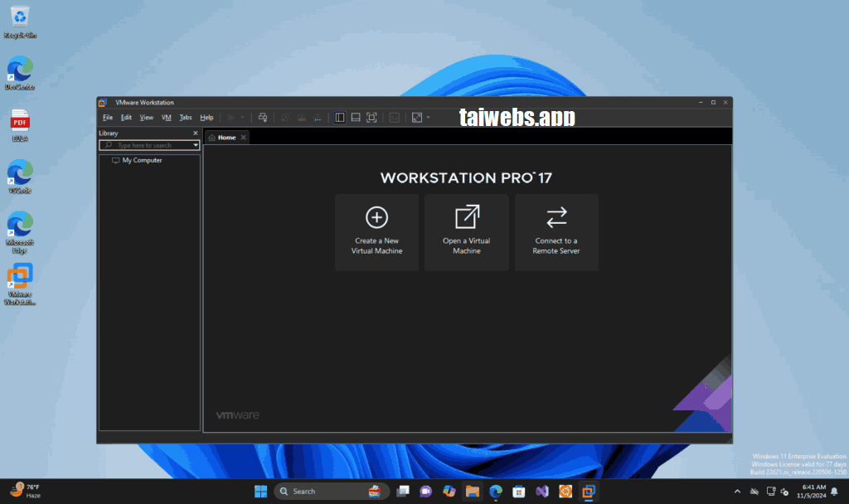
Task: Click VMware Workstation taskbar icon
Action: 589,491
